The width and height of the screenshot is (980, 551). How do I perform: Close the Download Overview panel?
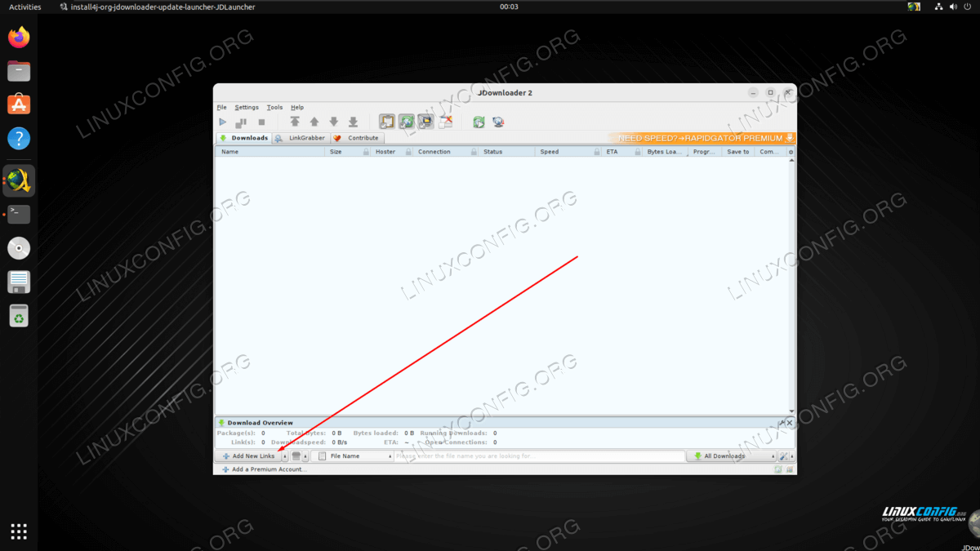point(791,423)
